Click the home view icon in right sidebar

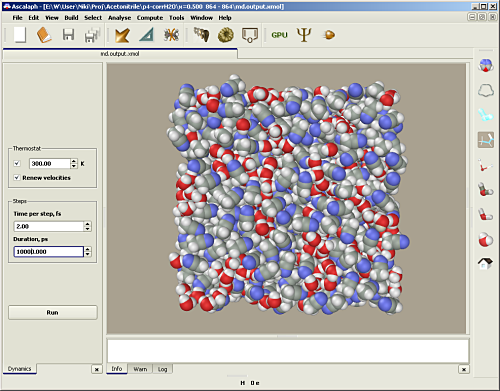click(485, 263)
